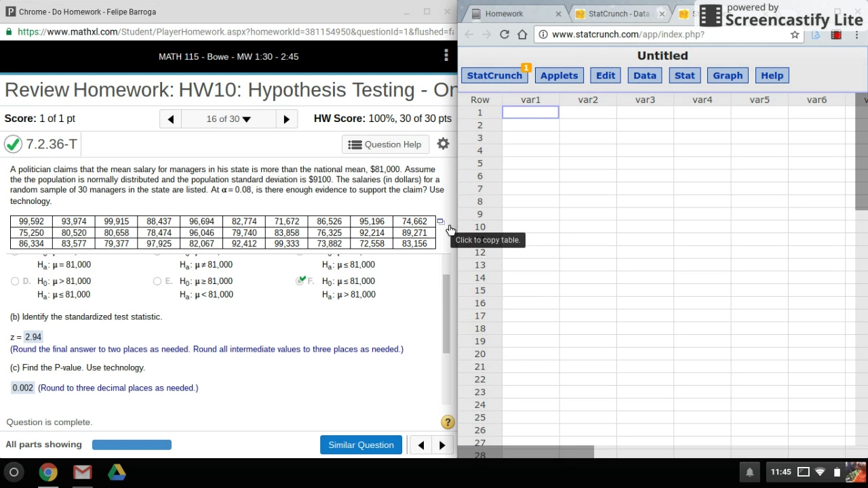Open the Chrome OS launcher circle
This screenshot has height=488, width=868.
pyautogui.click(x=14, y=472)
